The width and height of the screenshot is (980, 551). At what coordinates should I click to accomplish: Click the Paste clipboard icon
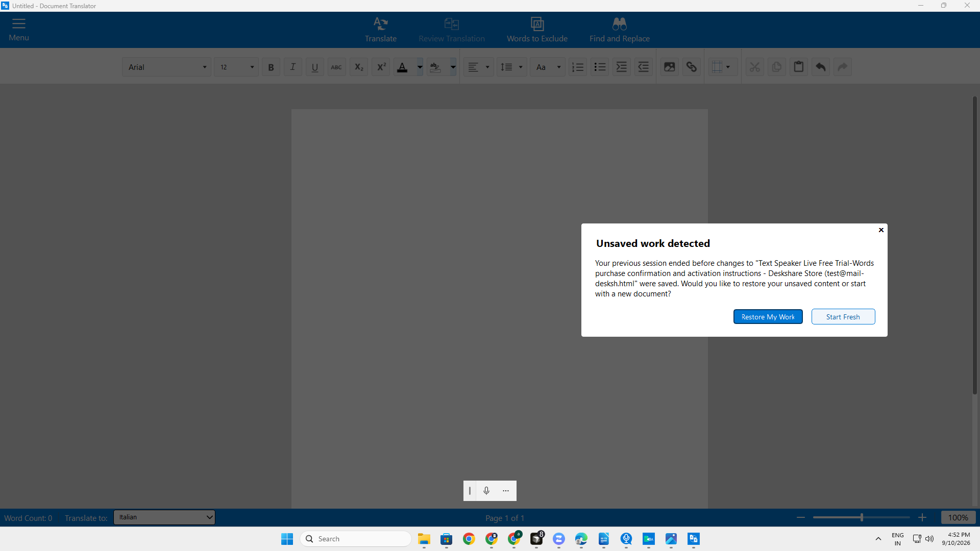pos(799,67)
